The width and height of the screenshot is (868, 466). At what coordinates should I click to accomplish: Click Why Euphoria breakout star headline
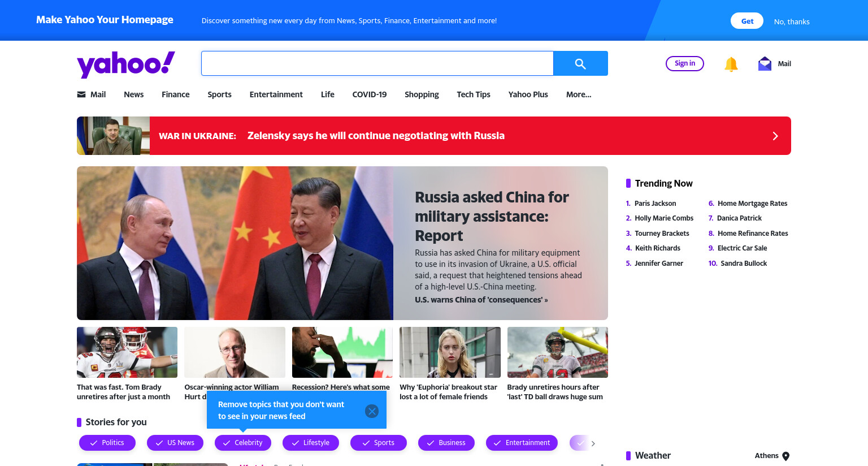(448, 392)
